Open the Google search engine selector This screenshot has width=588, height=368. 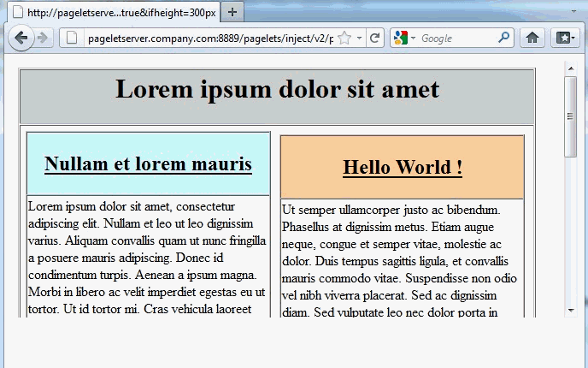[x=404, y=38]
